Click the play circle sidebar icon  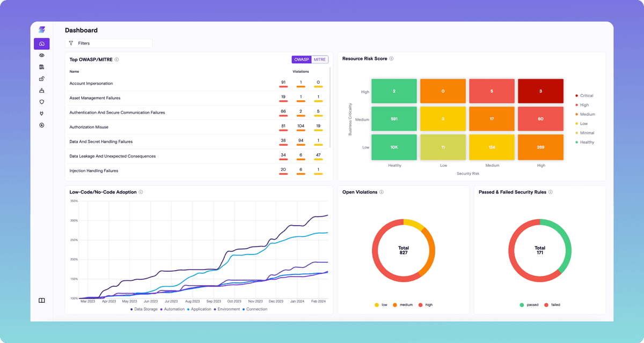click(42, 125)
